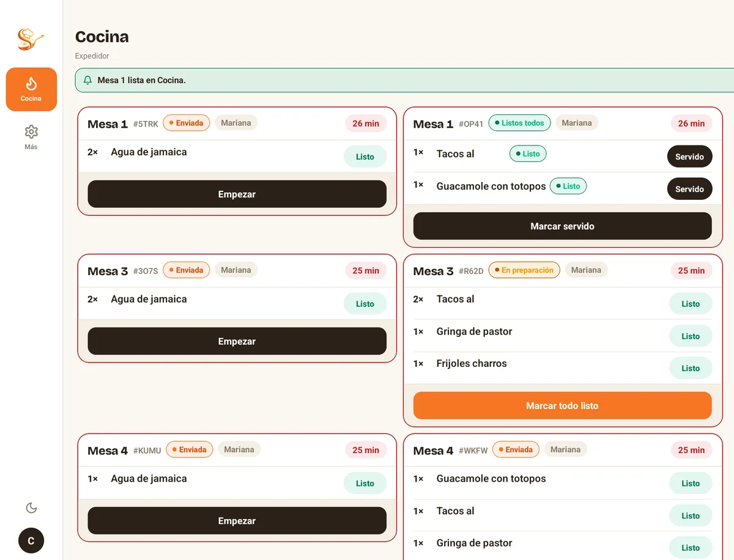Toggle dark mode with the moon icon
The image size is (734, 560).
(x=31, y=507)
